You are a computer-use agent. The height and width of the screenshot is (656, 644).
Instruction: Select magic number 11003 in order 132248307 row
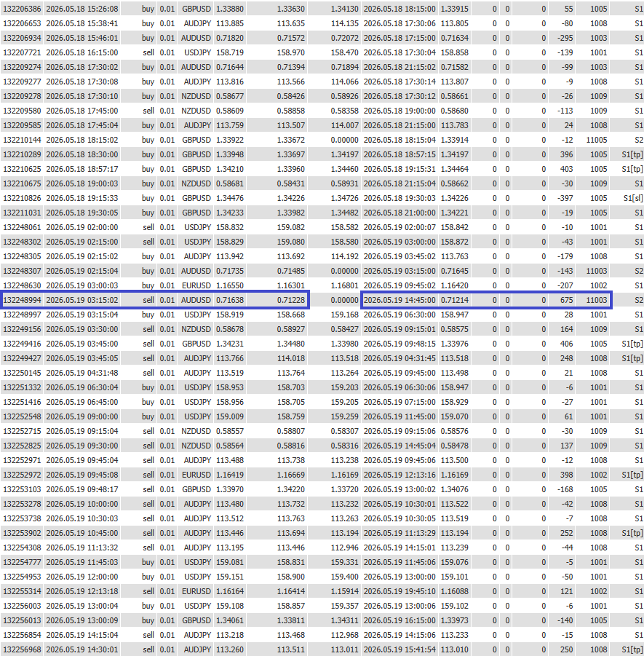click(596, 271)
